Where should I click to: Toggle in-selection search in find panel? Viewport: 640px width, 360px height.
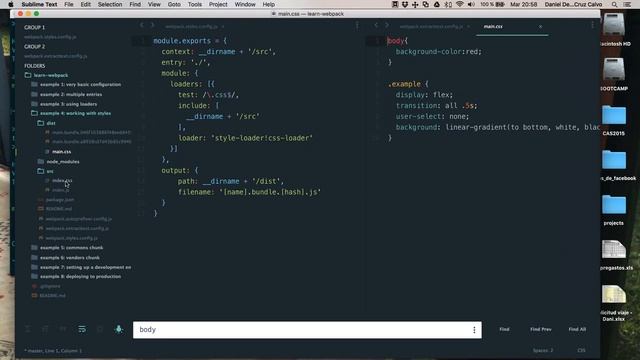tap(100, 329)
